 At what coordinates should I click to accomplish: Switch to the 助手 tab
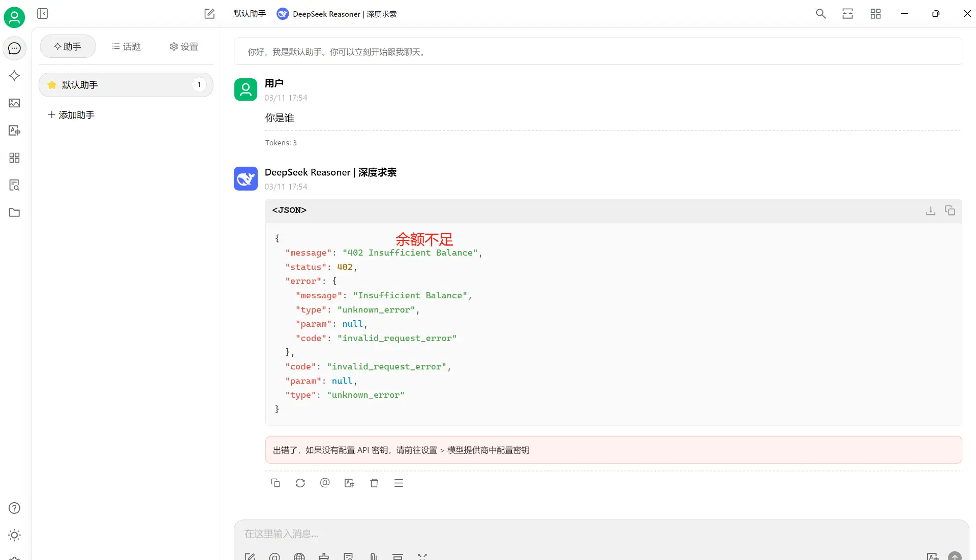coord(68,46)
